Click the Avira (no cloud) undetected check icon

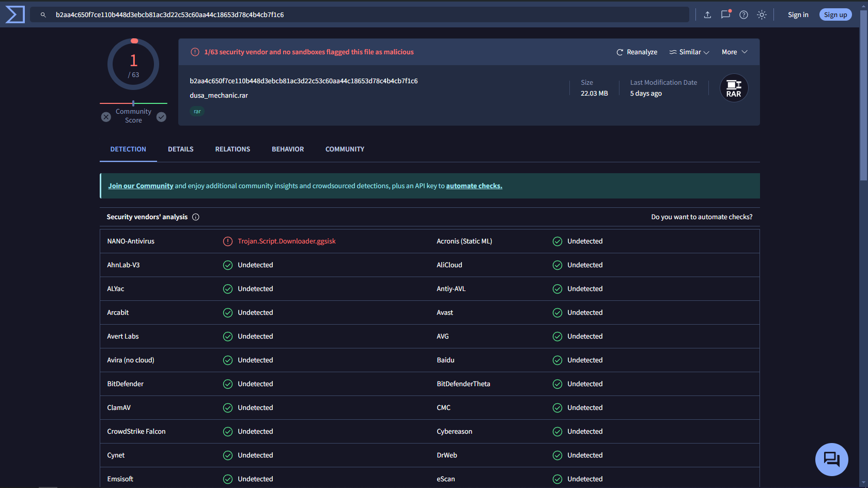(228, 360)
